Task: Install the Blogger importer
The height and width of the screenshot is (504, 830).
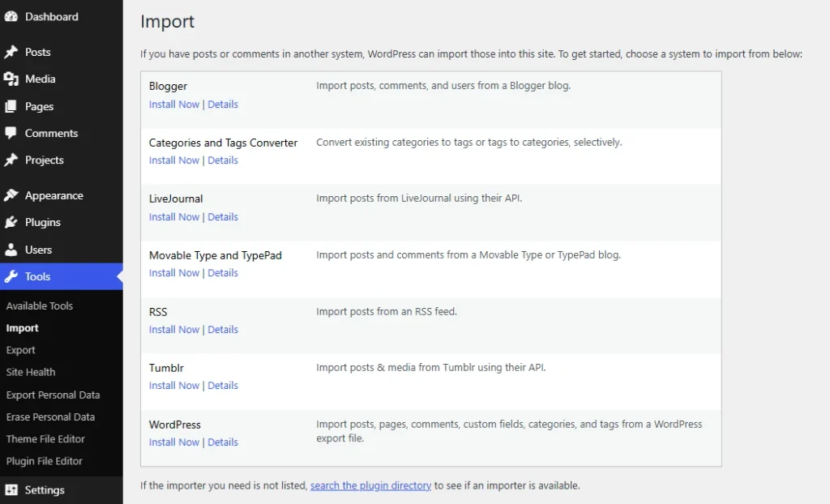Action: [x=174, y=105]
